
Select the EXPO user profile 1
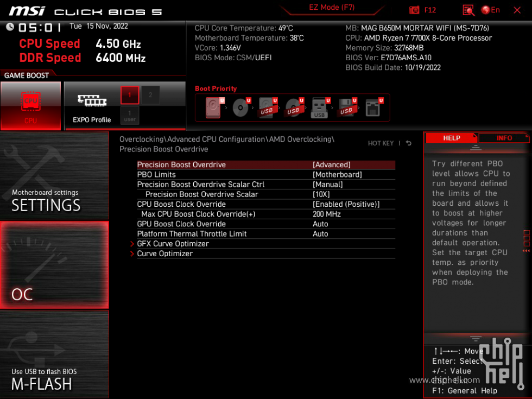tap(130, 116)
